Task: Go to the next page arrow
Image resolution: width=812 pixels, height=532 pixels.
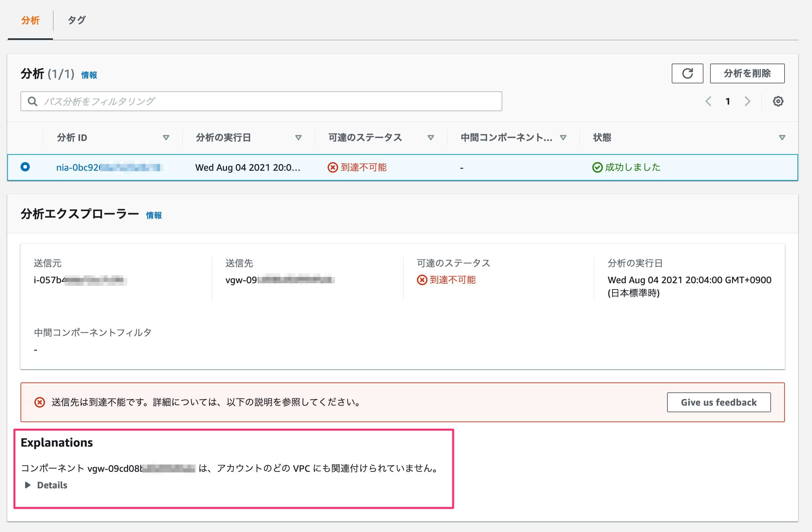Action: point(747,101)
